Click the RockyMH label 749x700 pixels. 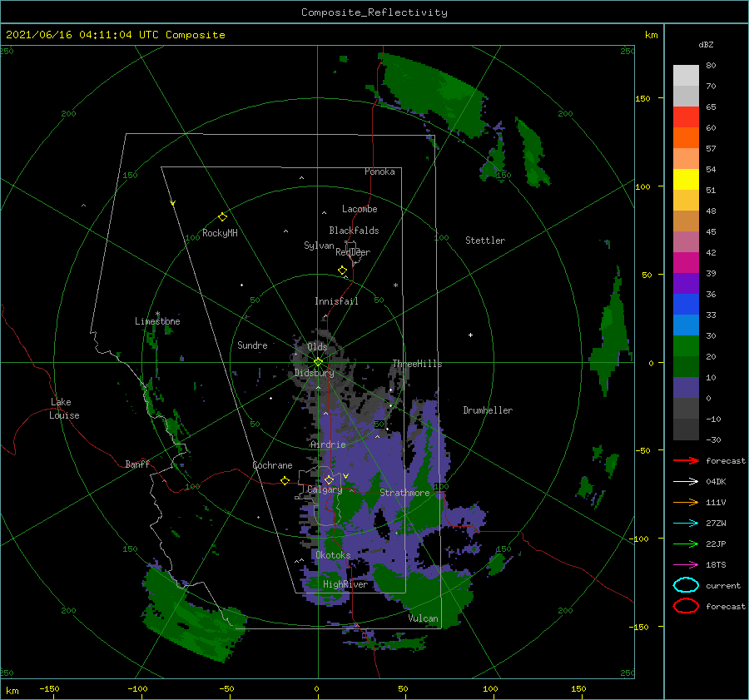tap(220, 233)
